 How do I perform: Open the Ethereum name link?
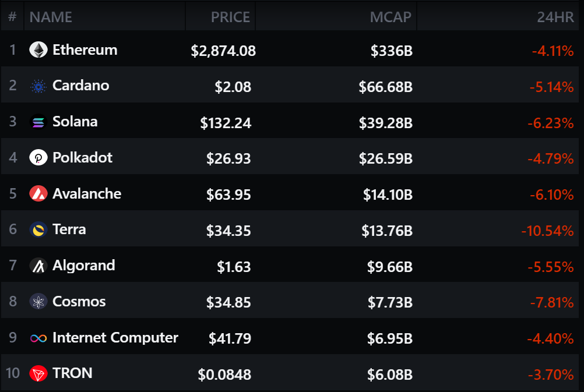point(85,50)
